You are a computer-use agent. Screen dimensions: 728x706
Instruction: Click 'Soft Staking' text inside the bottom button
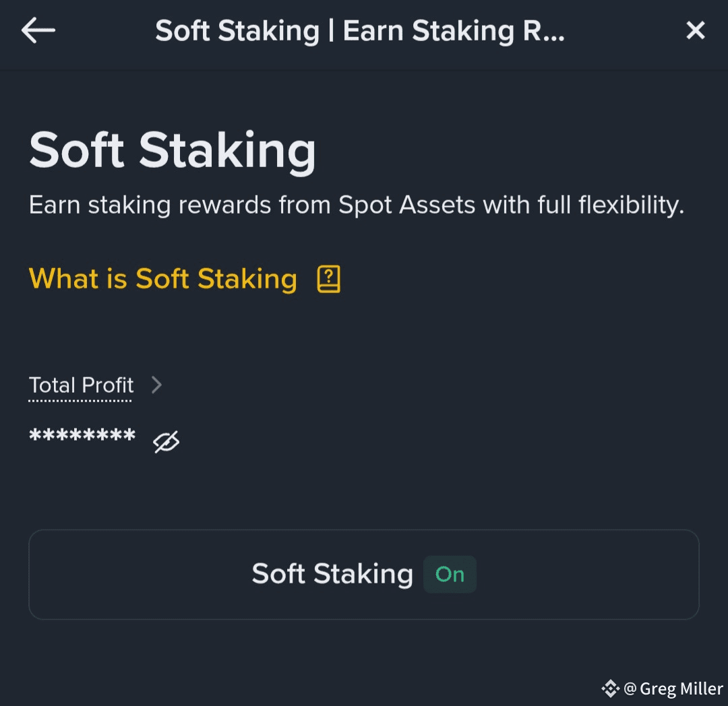(332, 574)
